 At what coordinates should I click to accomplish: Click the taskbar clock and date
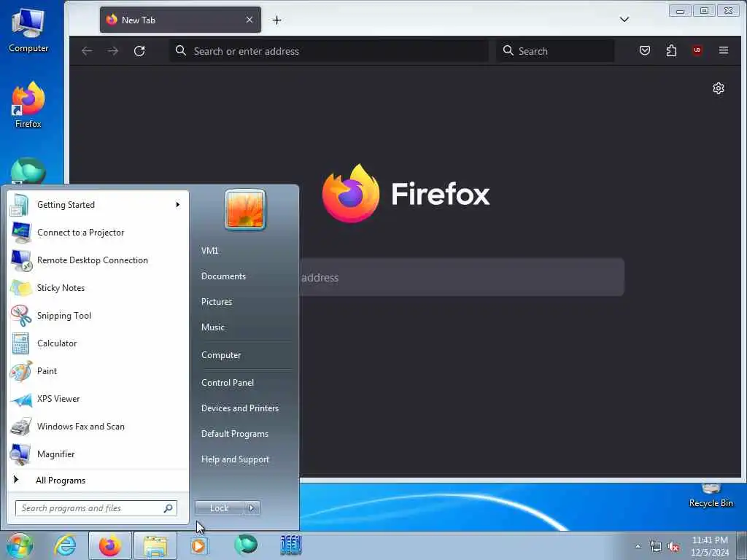711,546
